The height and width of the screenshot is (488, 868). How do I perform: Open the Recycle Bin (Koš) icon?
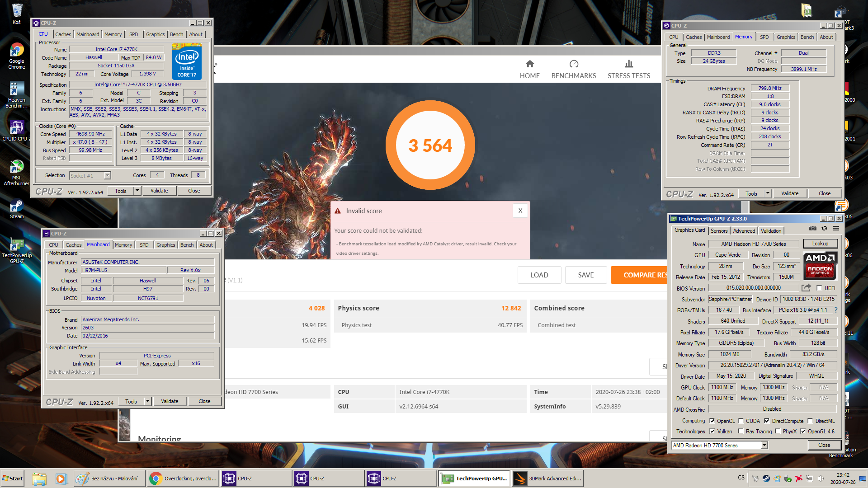17,14
